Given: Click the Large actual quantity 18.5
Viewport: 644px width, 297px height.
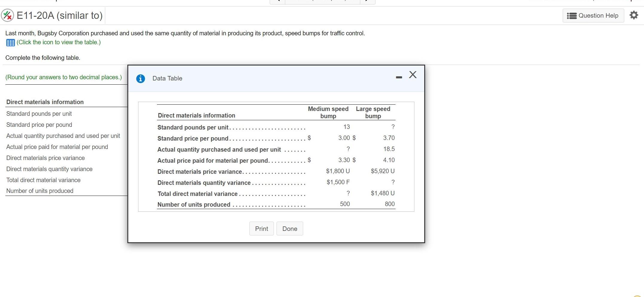Looking at the screenshot, I should coord(389,149).
